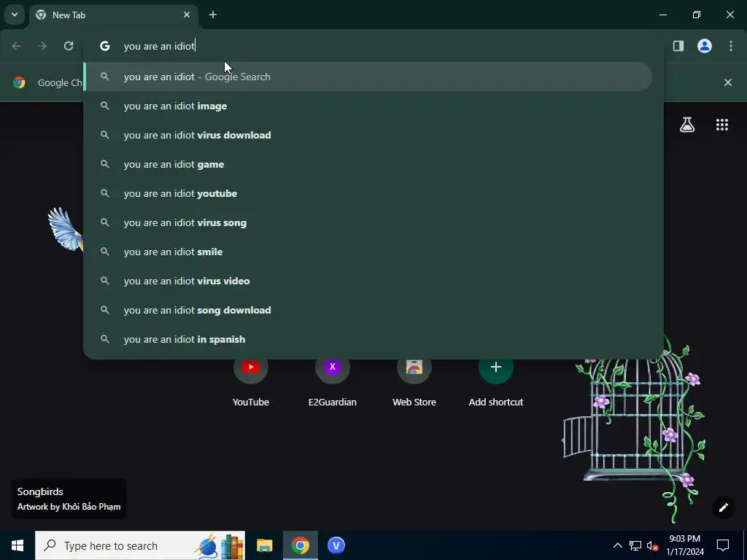Open the blue V app in taskbar
The width and height of the screenshot is (747, 560).
tap(336, 545)
